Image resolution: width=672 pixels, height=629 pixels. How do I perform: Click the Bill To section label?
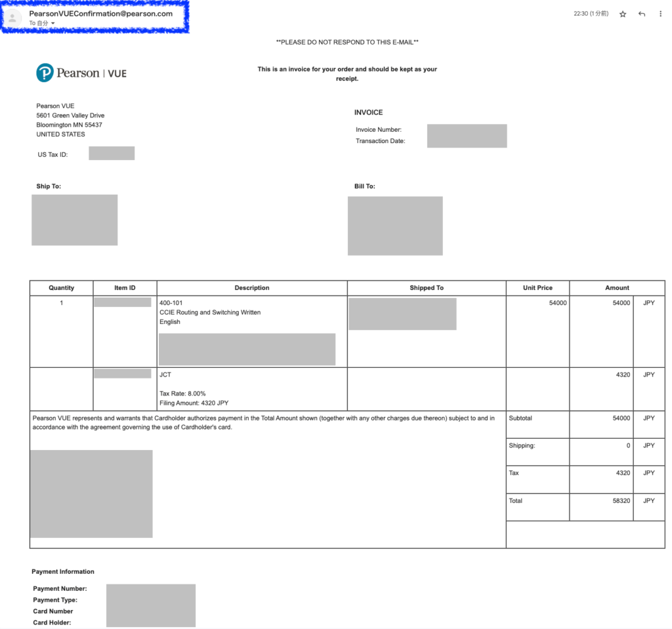click(x=365, y=186)
